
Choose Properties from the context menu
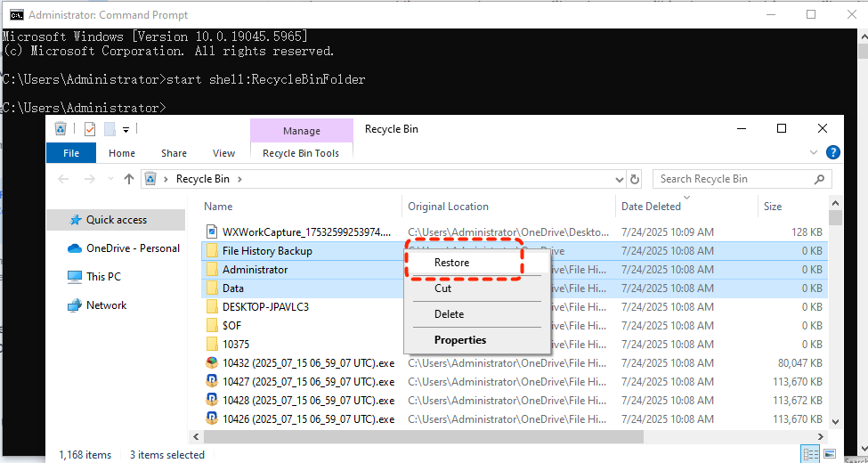pyautogui.click(x=460, y=340)
